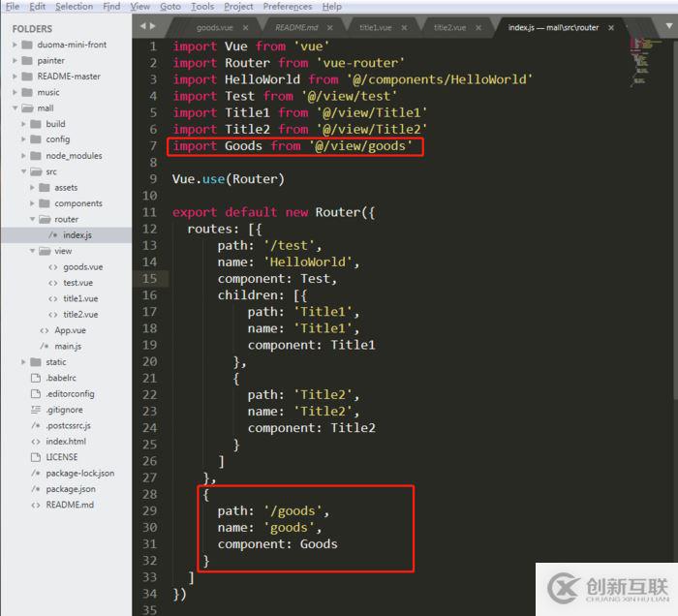This screenshot has height=616, width=678.
Task: Collapse the src folder
Action: click(x=23, y=171)
